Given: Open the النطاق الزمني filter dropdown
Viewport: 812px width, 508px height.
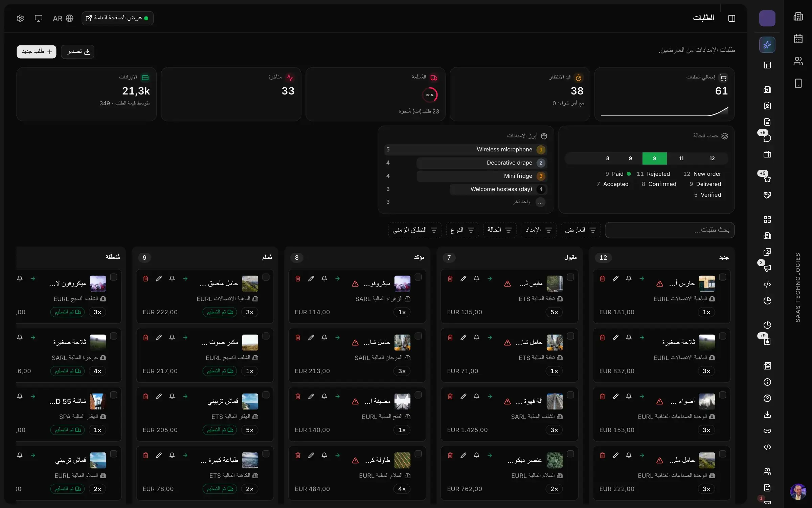Looking at the screenshot, I should point(415,230).
